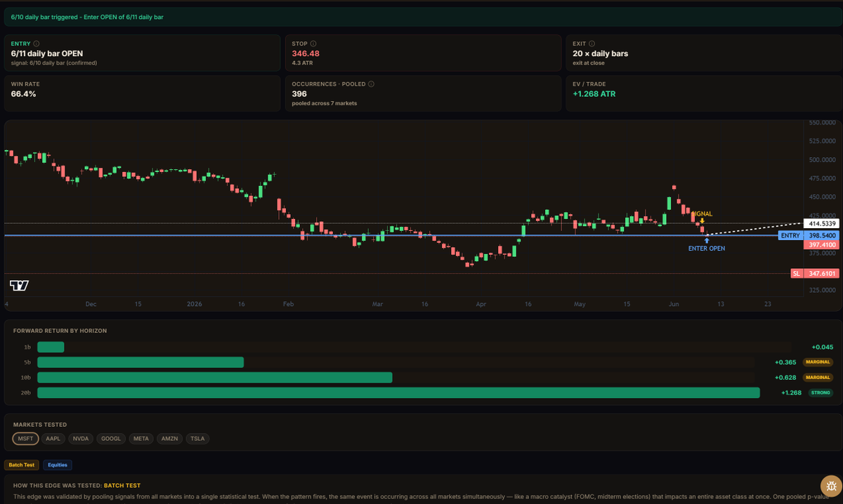Click the 10b forward return bar
The width and height of the screenshot is (843, 504).
[x=214, y=378]
